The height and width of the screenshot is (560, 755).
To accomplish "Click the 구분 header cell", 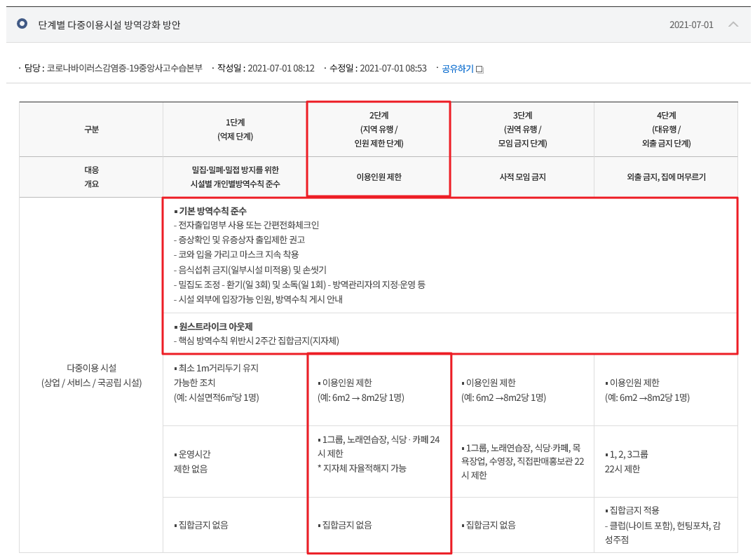I will coord(91,129).
